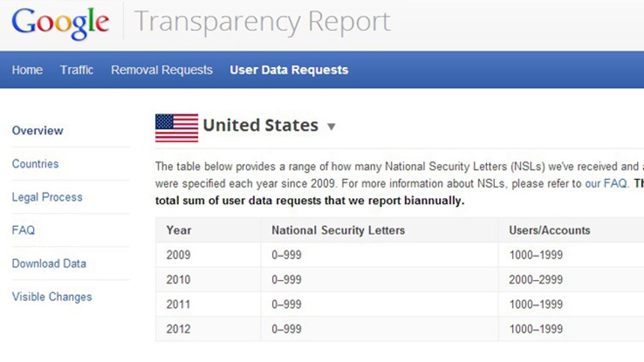Click the United States flag icon
The width and height of the screenshot is (644, 362).
176,128
